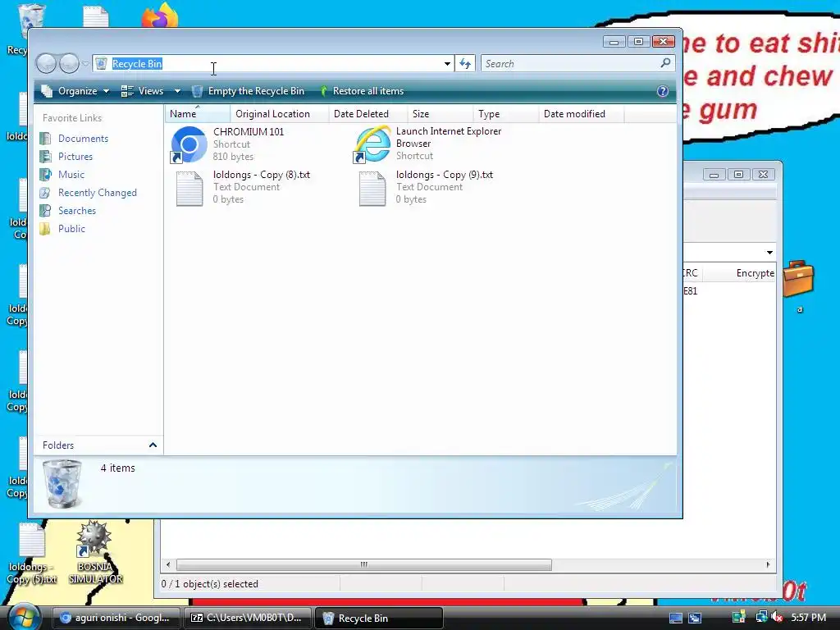Expand the Folders pane chevron
Viewport: 840px width, 630px height.
153,445
